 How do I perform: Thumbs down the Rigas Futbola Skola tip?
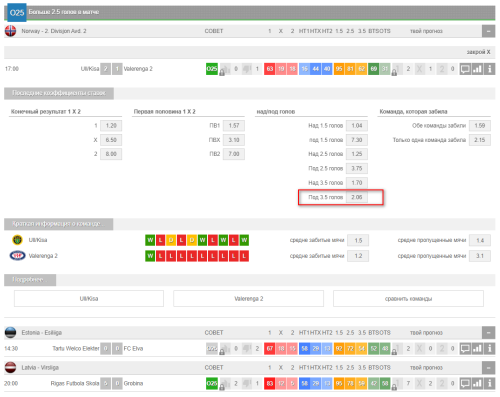tap(247, 383)
